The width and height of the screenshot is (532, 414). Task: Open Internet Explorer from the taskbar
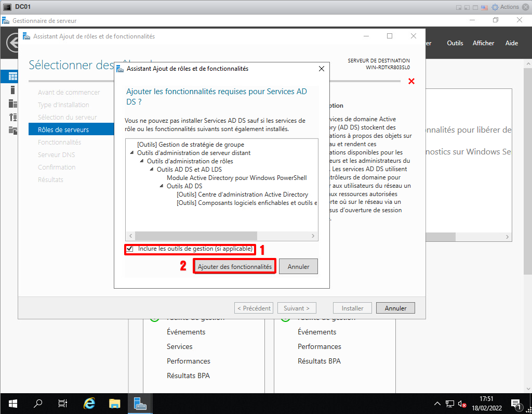pos(89,403)
